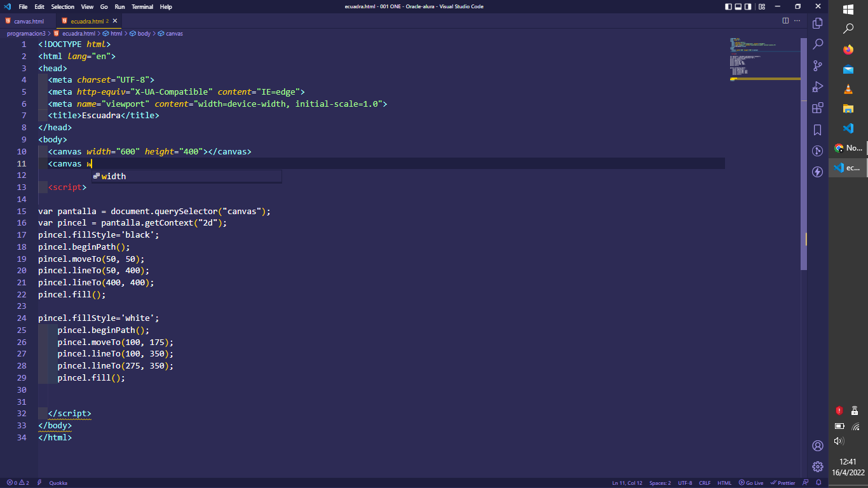Click the pinned VS Code taskbar icon
This screenshot has height=488, width=868.
pos(848,128)
